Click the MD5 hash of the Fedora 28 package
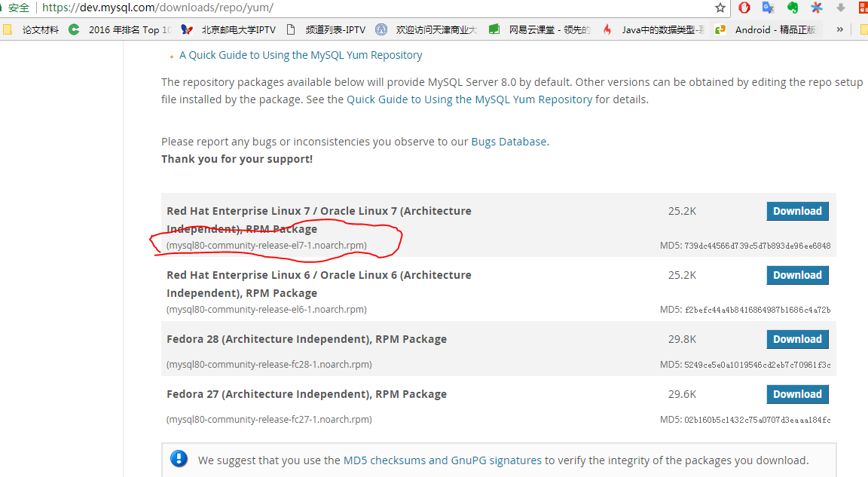This screenshot has width=868, height=477. point(757,365)
